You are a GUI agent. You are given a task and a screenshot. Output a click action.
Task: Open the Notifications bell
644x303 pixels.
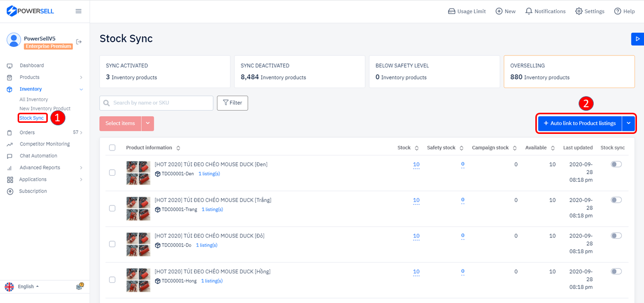pyautogui.click(x=545, y=11)
